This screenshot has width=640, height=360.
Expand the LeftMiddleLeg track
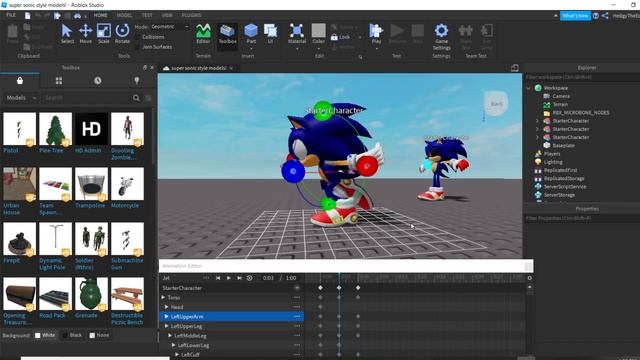coord(170,336)
